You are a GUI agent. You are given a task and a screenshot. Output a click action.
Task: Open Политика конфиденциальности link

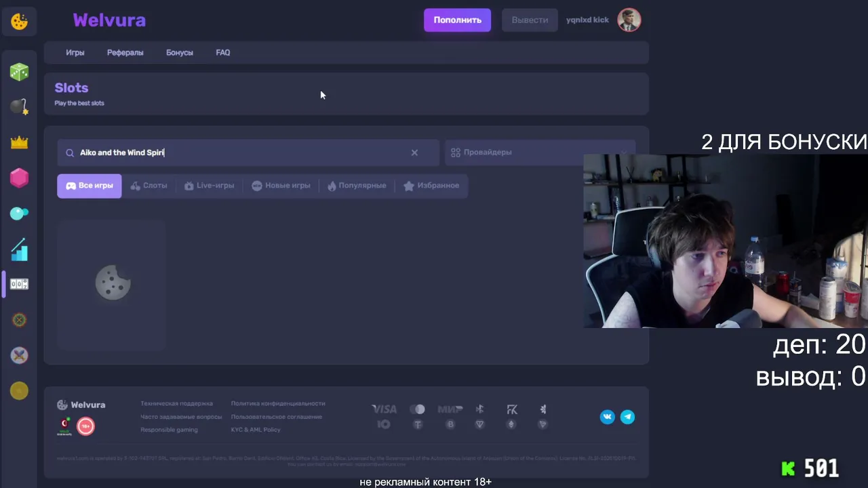[x=278, y=404]
